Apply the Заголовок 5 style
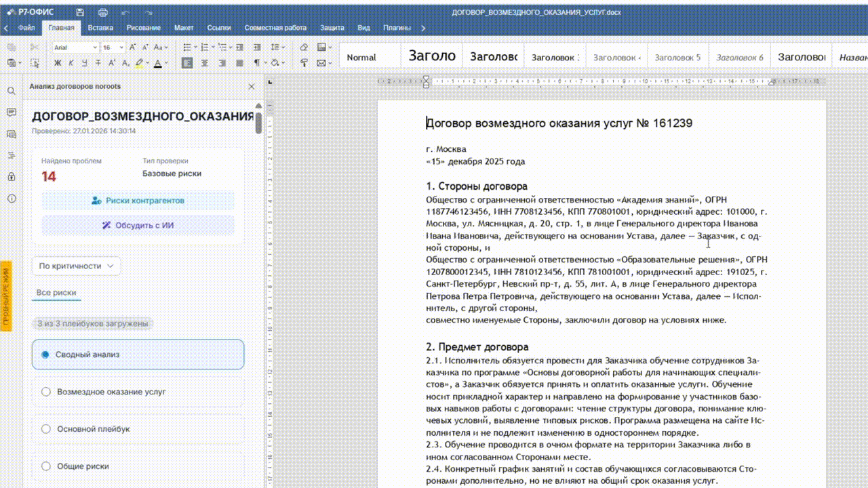The image size is (868, 488). coord(678,57)
